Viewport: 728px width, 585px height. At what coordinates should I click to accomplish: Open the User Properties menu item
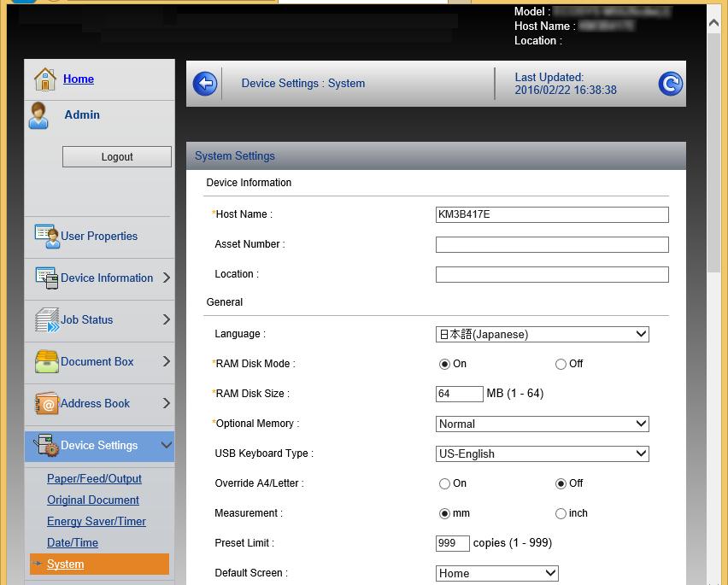(x=99, y=236)
